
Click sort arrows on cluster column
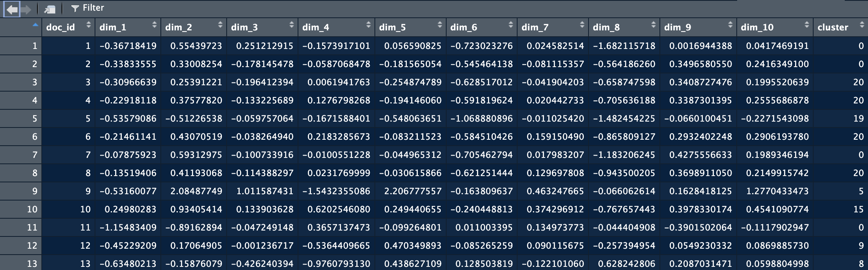[x=862, y=25]
